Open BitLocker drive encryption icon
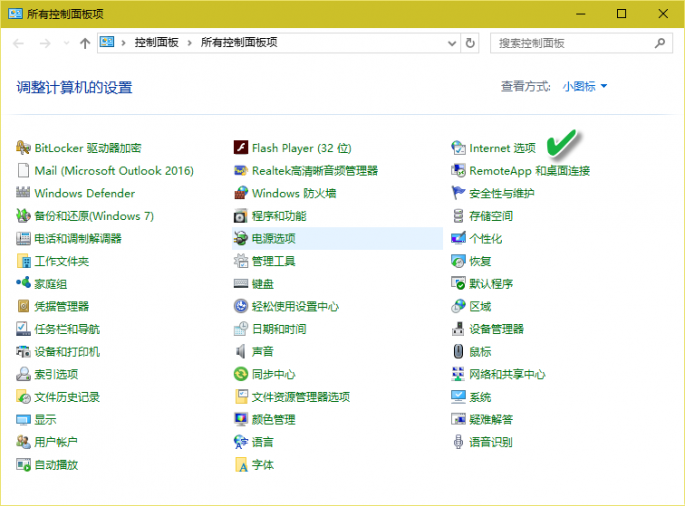Viewport: 685px width, 506px height. pyautogui.click(x=23, y=148)
